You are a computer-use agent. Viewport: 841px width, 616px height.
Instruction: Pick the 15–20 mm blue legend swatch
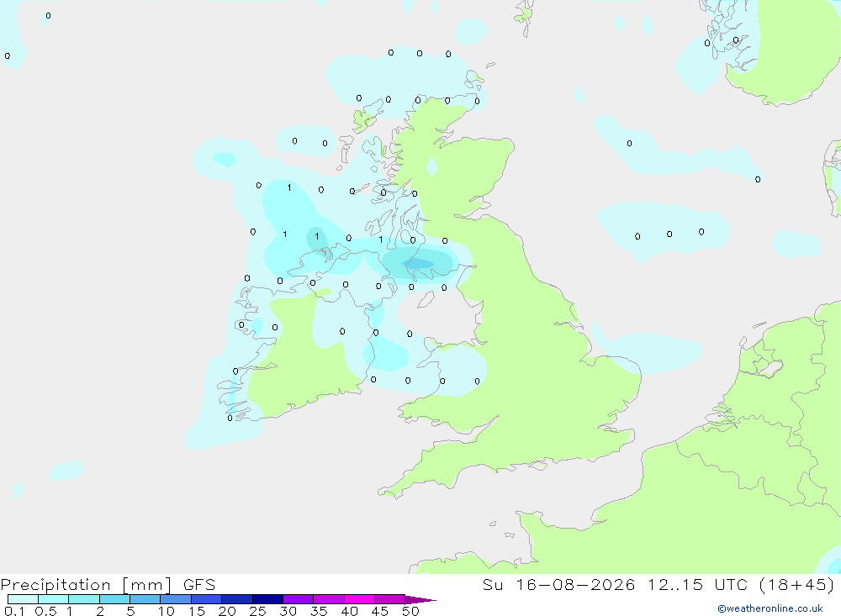click(207, 599)
